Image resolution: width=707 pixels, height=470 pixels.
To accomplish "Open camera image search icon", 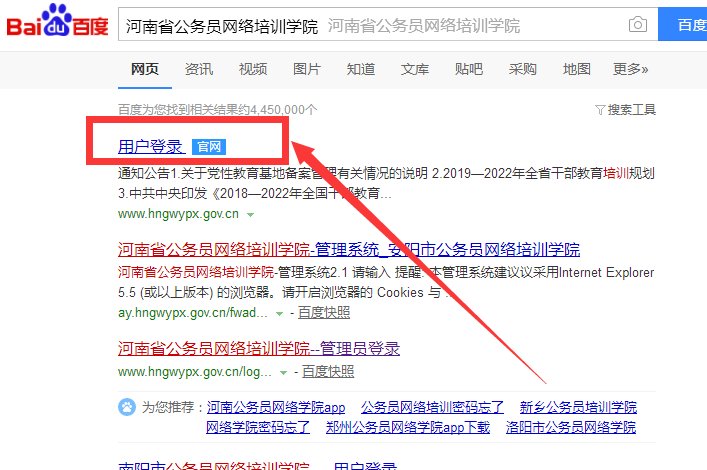I will pyautogui.click(x=638, y=24).
